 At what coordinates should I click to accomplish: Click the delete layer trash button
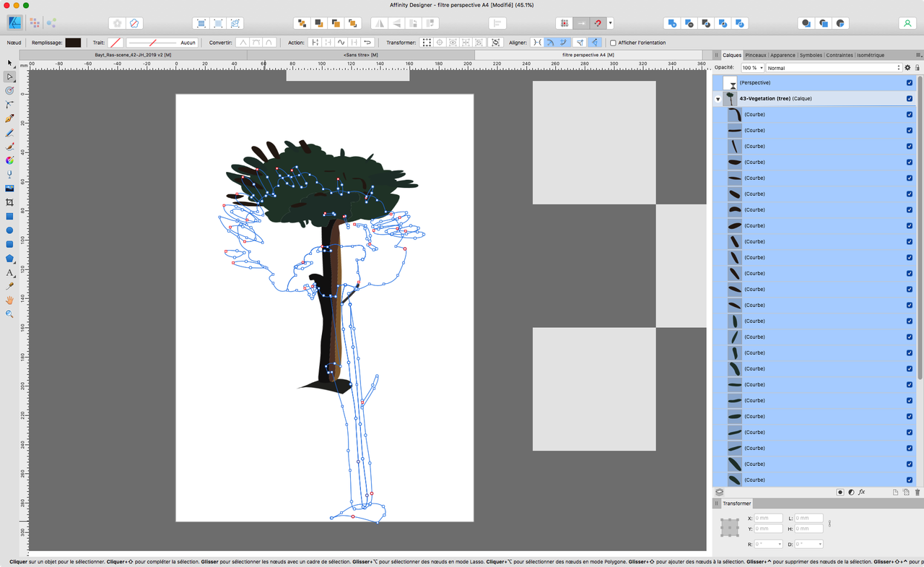point(918,492)
